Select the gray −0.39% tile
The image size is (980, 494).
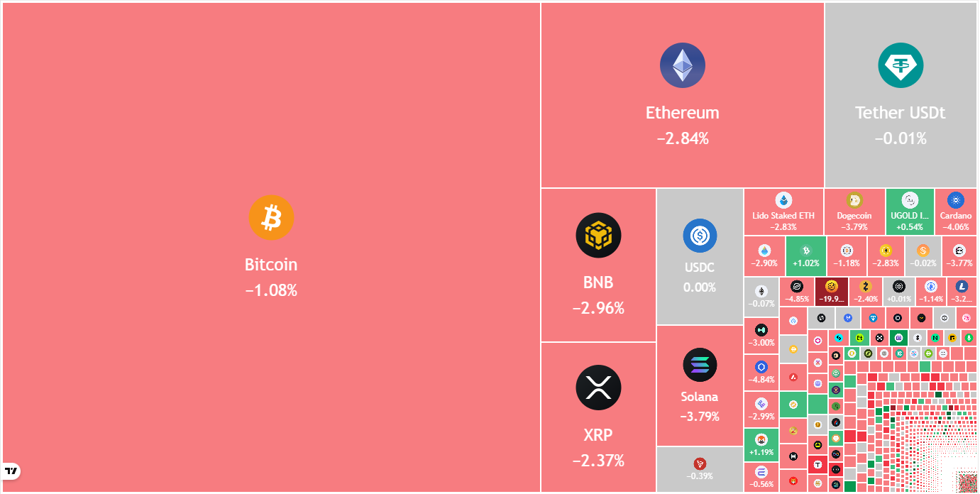point(700,468)
